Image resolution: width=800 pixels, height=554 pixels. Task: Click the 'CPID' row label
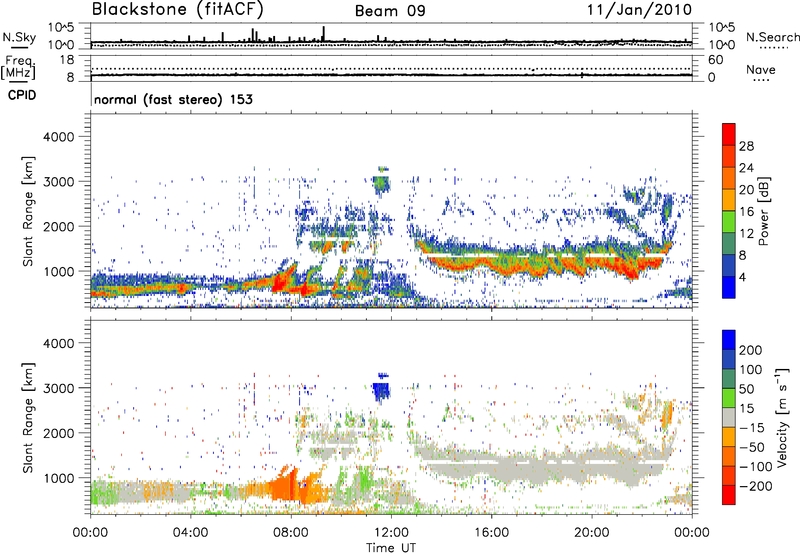(22, 95)
